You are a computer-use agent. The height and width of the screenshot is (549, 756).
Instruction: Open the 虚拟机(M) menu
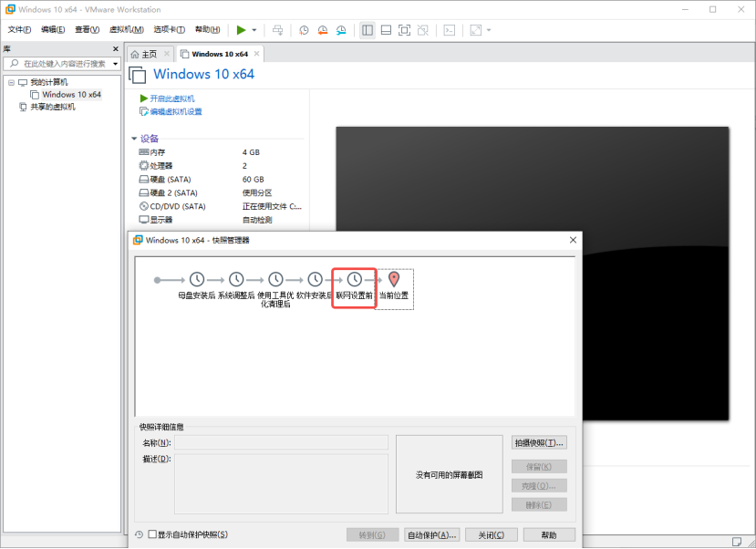127,30
